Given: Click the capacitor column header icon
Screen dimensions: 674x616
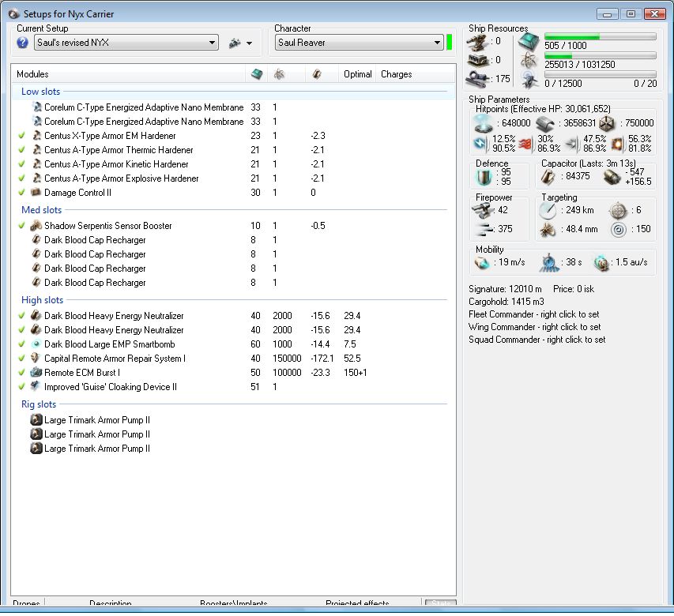Looking at the screenshot, I should pos(317,74).
